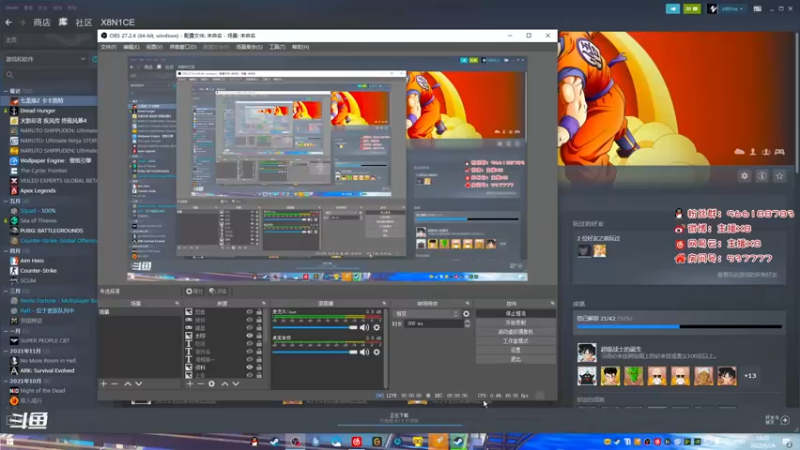Click the +13 more achievements tile

pyautogui.click(x=750, y=376)
